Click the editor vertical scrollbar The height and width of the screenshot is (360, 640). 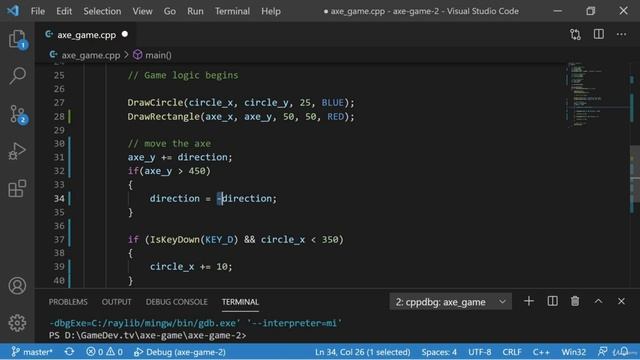[635, 173]
